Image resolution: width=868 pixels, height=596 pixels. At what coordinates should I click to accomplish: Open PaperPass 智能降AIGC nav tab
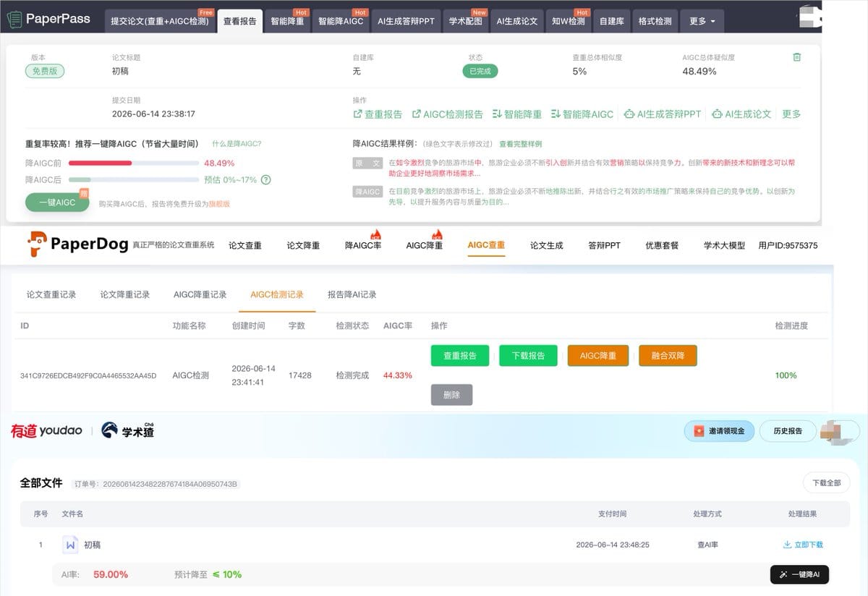click(341, 21)
